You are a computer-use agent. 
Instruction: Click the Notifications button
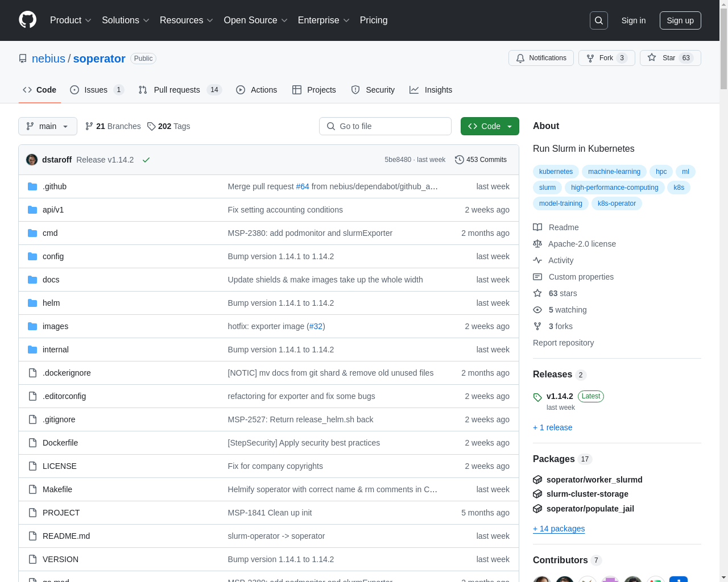(541, 58)
